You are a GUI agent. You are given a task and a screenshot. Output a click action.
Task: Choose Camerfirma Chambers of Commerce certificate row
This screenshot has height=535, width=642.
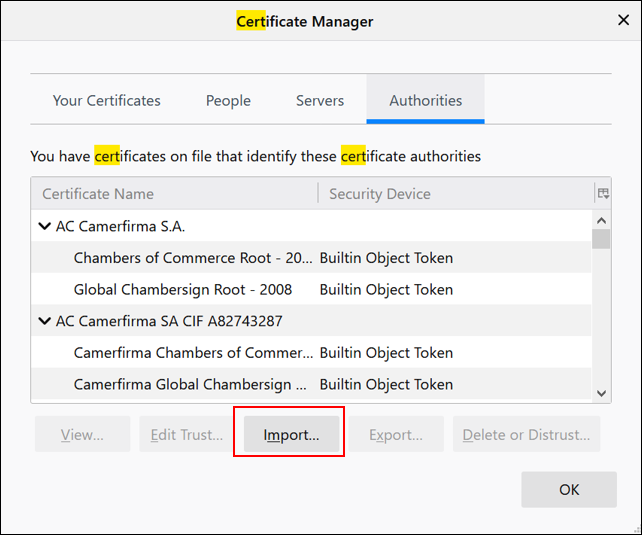192,353
